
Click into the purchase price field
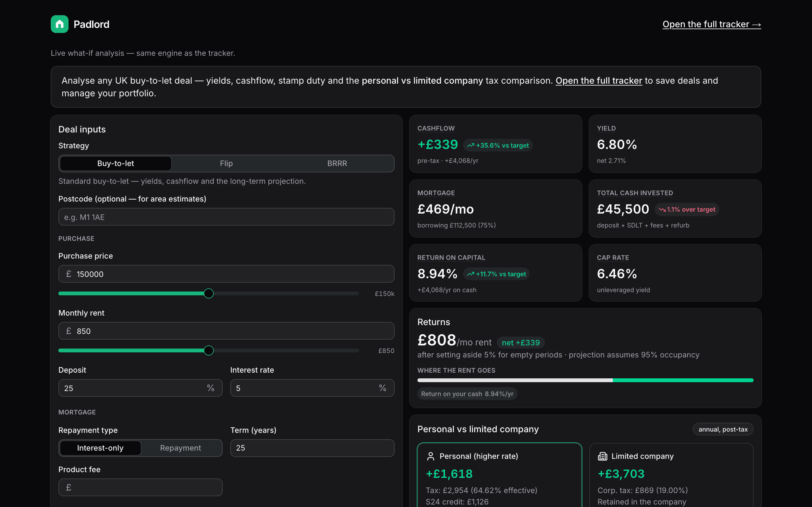pyautogui.click(x=226, y=274)
